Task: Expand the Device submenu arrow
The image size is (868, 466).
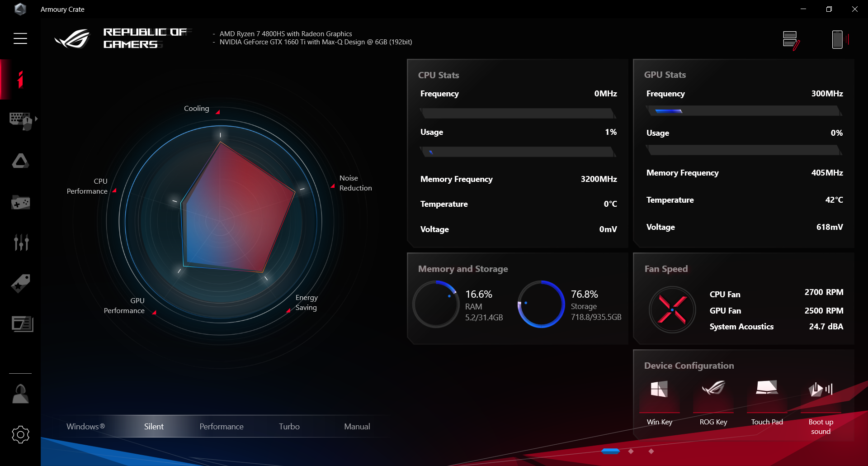Action: (36, 119)
